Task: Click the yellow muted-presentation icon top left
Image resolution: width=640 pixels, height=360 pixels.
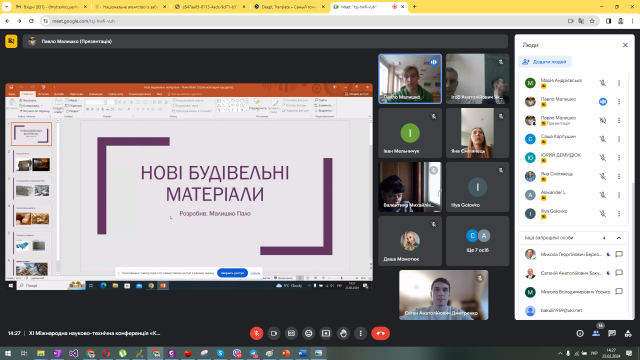Action: point(11,41)
